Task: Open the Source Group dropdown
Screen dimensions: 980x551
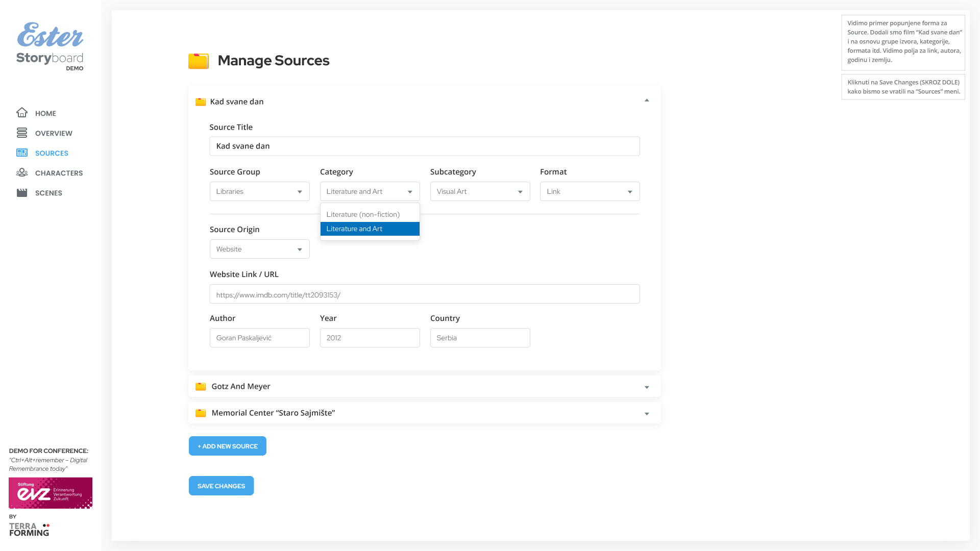Action: [x=259, y=191]
